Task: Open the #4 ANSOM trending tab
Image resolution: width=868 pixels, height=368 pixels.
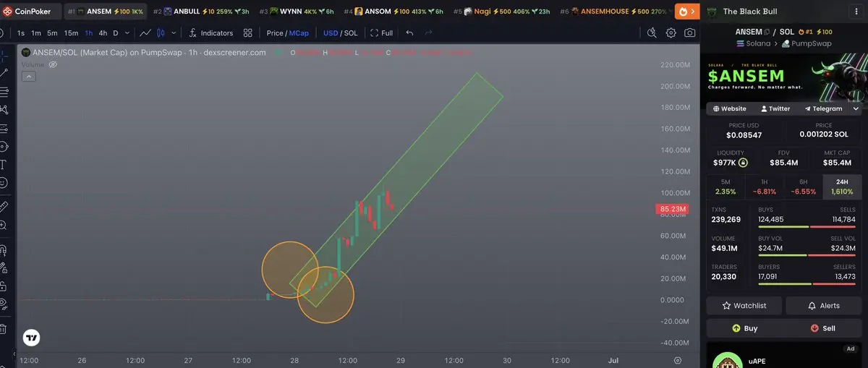Action: coord(393,12)
